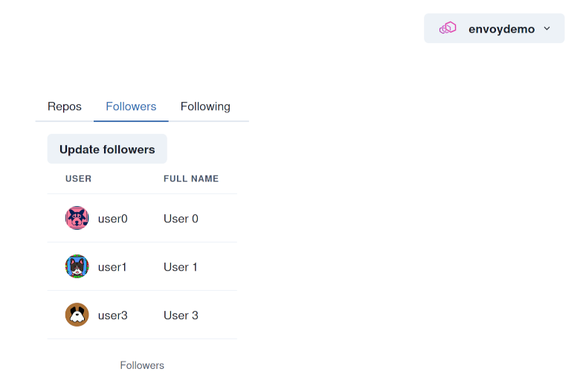This screenshot has height=392, width=580.
Task: Open the Following tab
Action: coord(205,106)
